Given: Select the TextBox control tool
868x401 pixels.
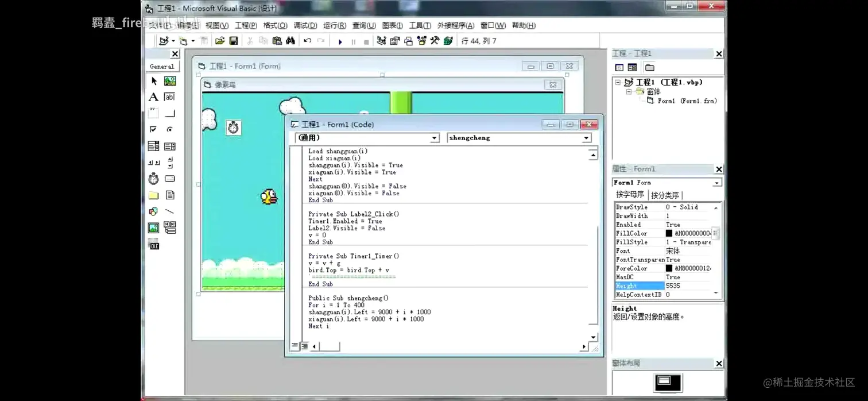Looking at the screenshot, I should (x=170, y=97).
